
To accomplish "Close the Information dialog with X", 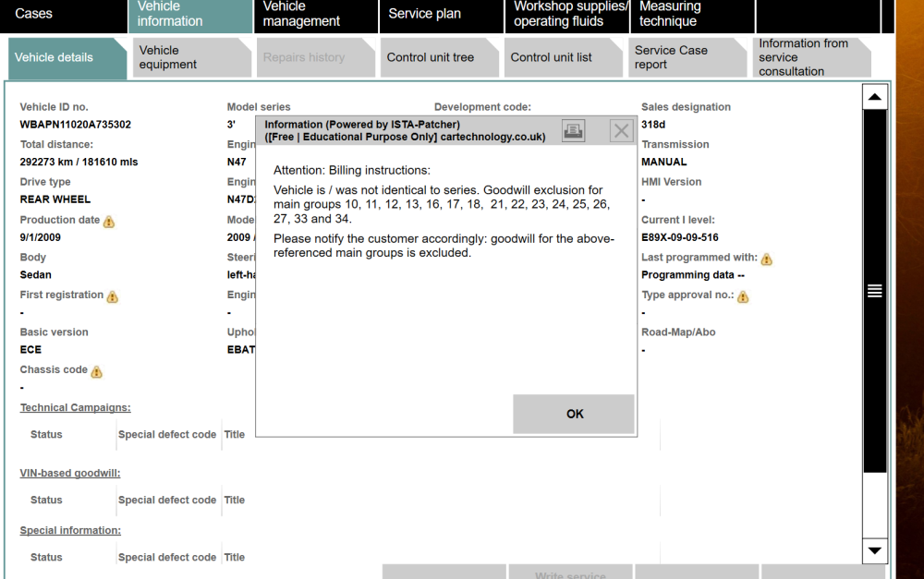I will tap(622, 130).
